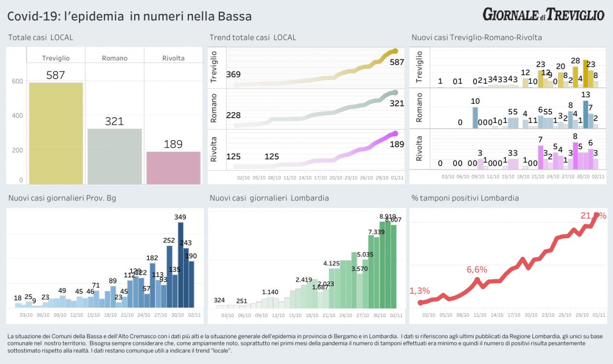The image size is (613, 364).
Task: Click the Romano new cases bar labeled 10
Action: point(475,118)
